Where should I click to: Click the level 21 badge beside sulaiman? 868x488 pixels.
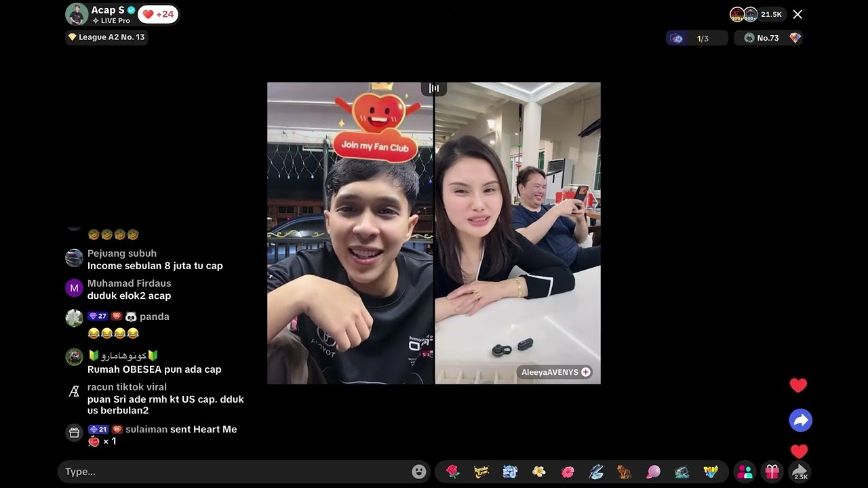coord(98,429)
